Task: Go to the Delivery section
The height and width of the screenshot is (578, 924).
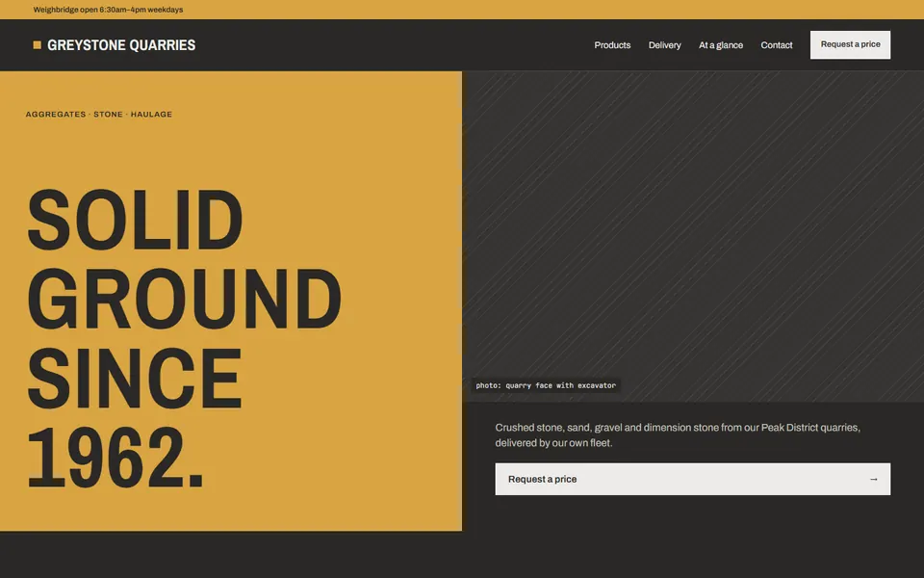Action: pyautogui.click(x=665, y=45)
